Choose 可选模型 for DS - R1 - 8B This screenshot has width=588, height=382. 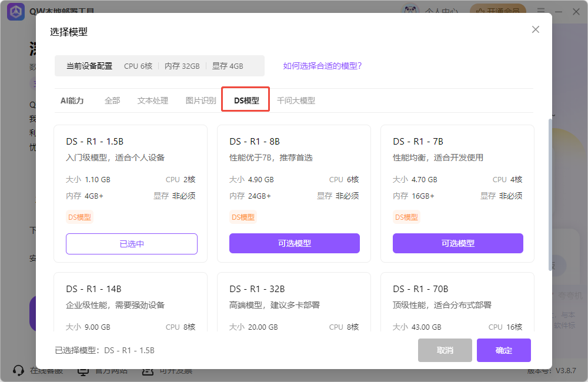[295, 243]
